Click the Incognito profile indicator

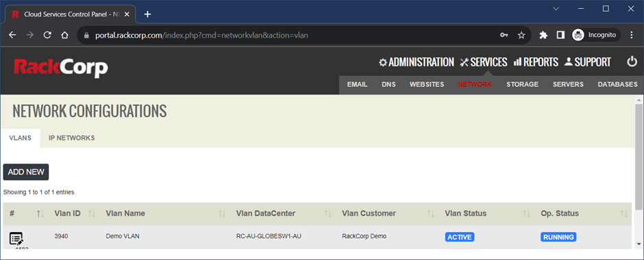[x=596, y=36]
